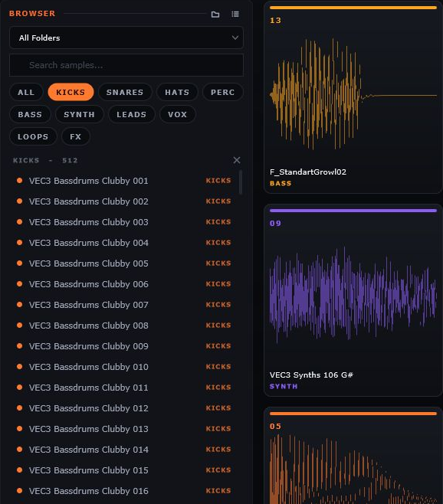The width and height of the screenshot is (443, 504).
Task: Click the sample list scrollbar
Action: coord(241,182)
